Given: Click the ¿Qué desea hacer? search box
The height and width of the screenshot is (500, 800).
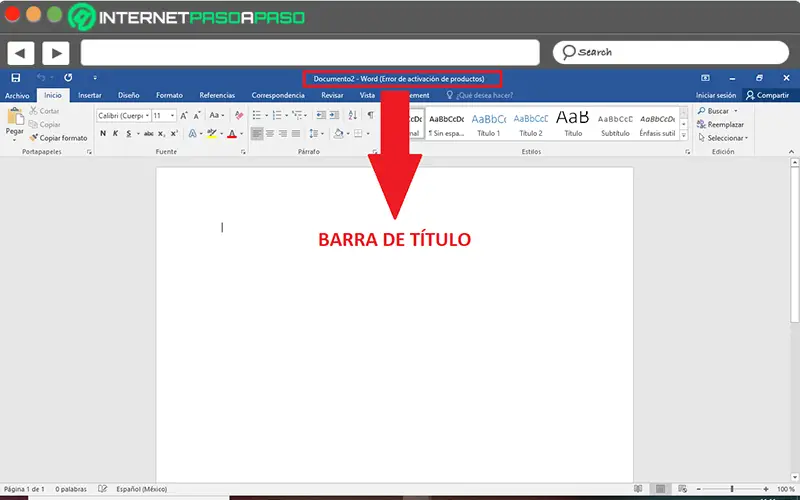Looking at the screenshot, I should [480, 95].
